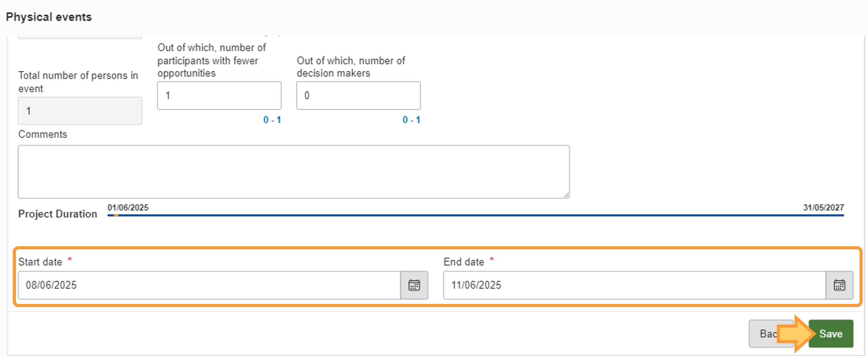Open the End date calendar picker
Viewport: 868px width, 356px height.
click(x=839, y=285)
